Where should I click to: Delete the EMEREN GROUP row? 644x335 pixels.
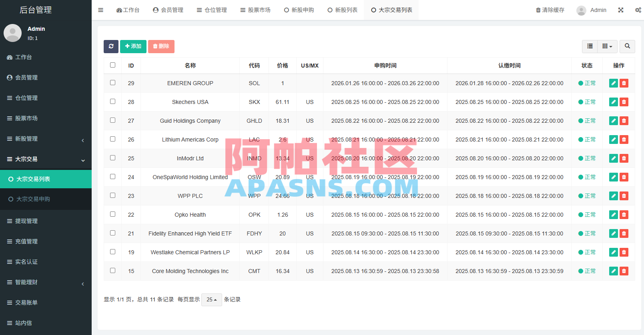(624, 83)
